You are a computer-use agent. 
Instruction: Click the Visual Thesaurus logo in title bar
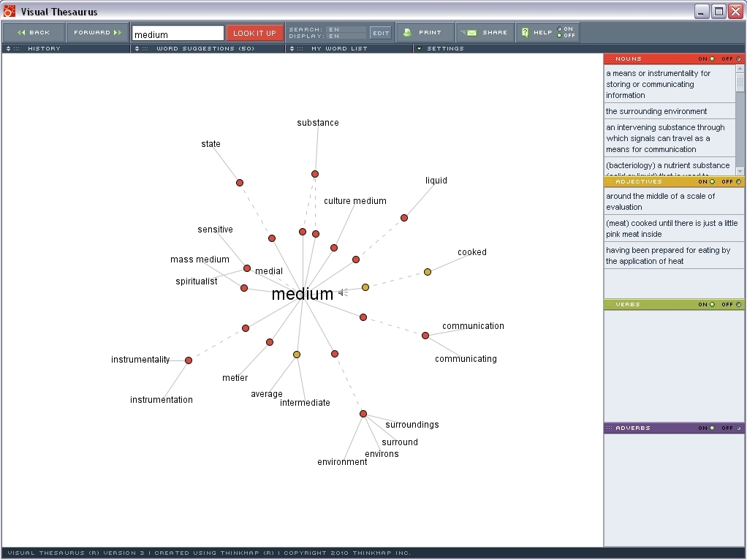pos(9,11)
